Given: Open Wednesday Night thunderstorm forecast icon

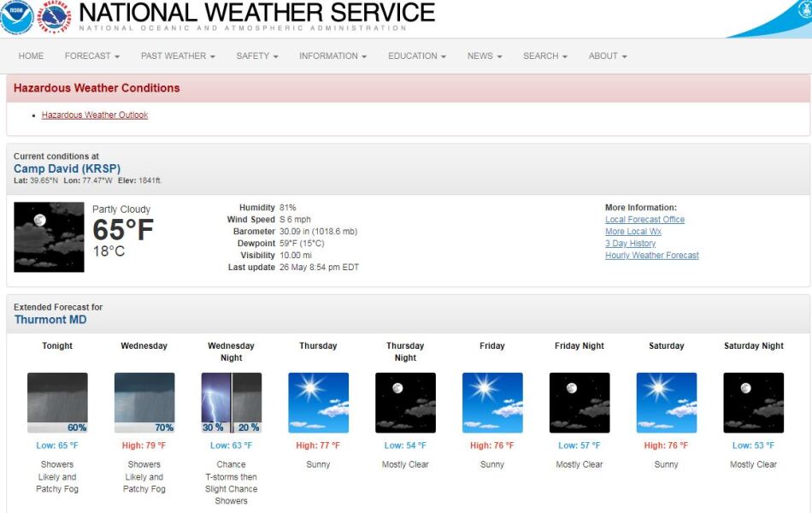Looking at the screenshot, I should point(232,403).
